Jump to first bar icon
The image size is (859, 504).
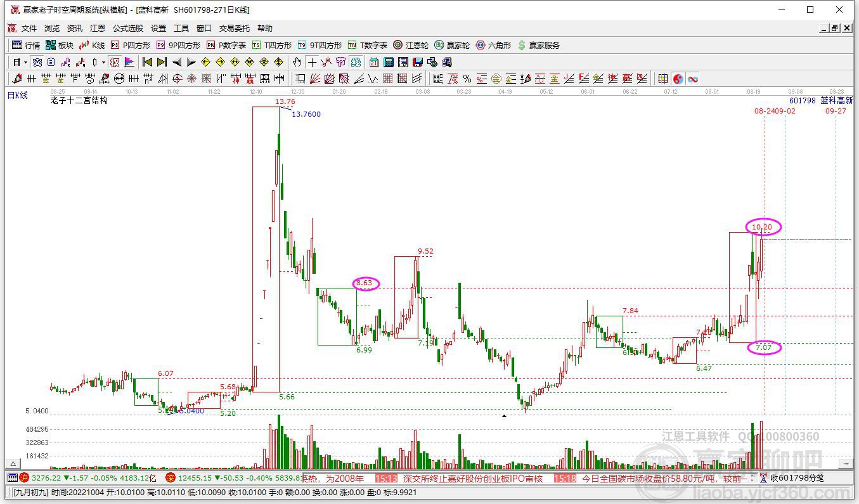pos(147,62)
